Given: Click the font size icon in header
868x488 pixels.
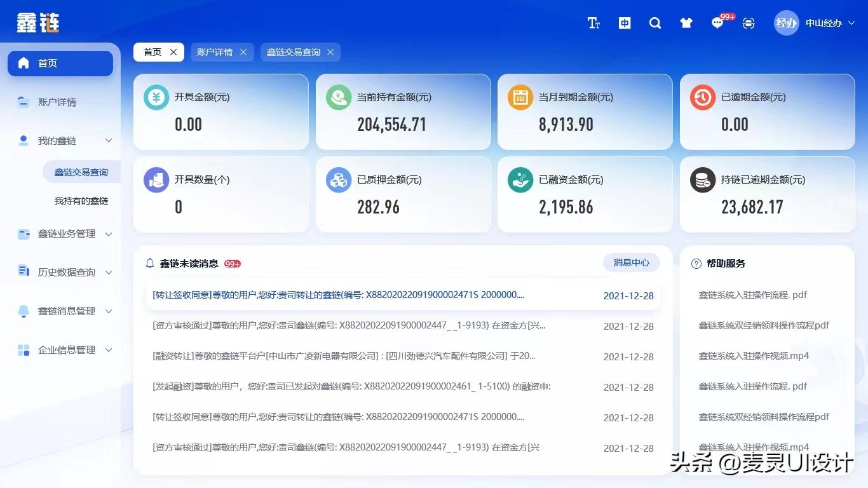Looking at the screenshot, I should [x=593, y=24].
